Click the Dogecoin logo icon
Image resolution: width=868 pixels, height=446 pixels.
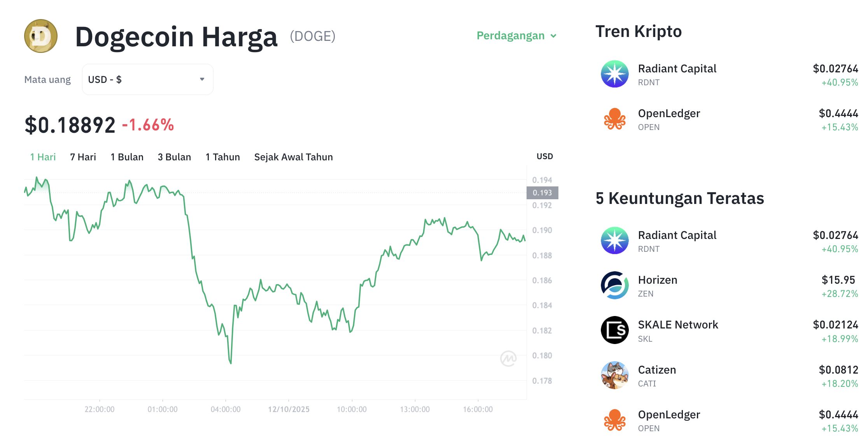tap(41, 36)
